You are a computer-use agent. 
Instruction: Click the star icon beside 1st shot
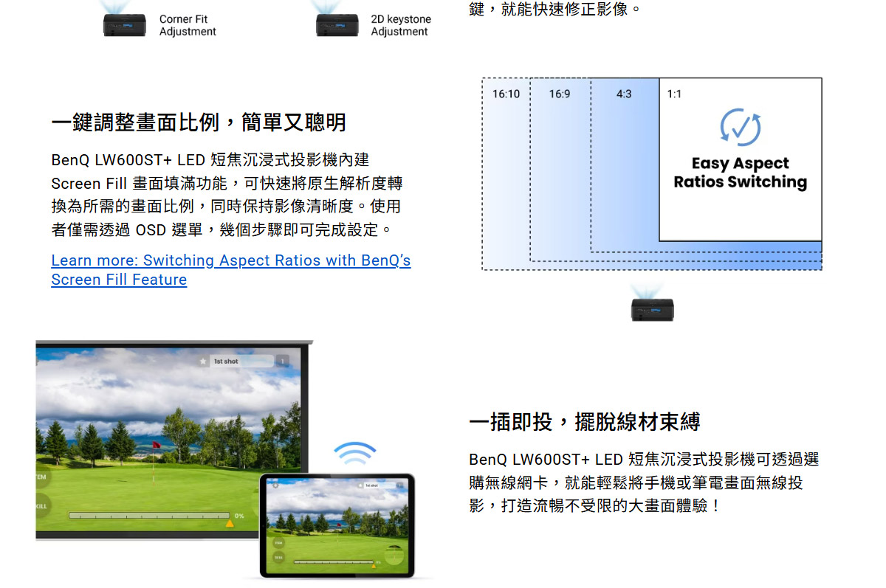click(x=204, y=362)
